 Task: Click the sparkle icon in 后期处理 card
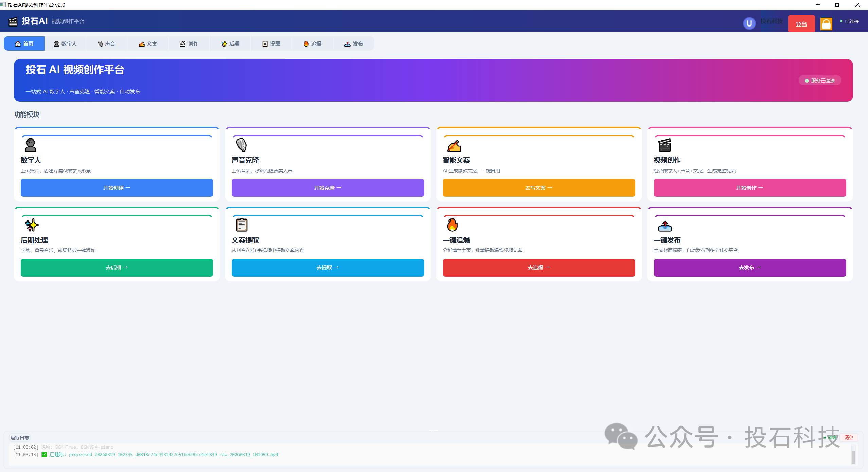32,225
